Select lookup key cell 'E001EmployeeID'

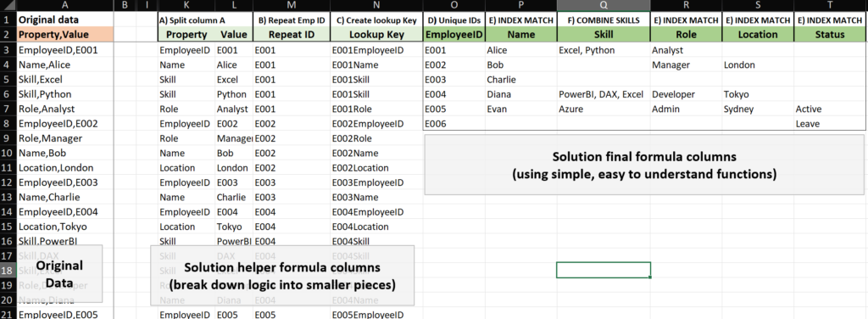pos(376,50)
